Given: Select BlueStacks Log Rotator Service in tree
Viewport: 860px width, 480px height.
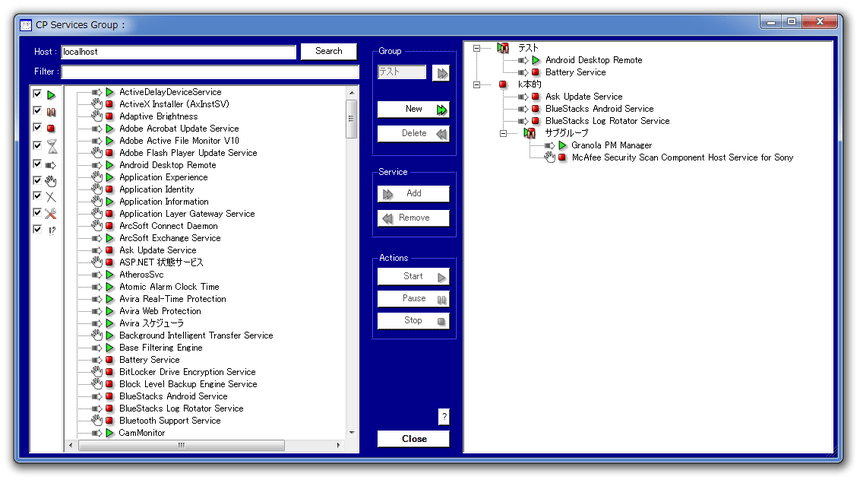Looking at the screenshot, I should coord(607,121).
